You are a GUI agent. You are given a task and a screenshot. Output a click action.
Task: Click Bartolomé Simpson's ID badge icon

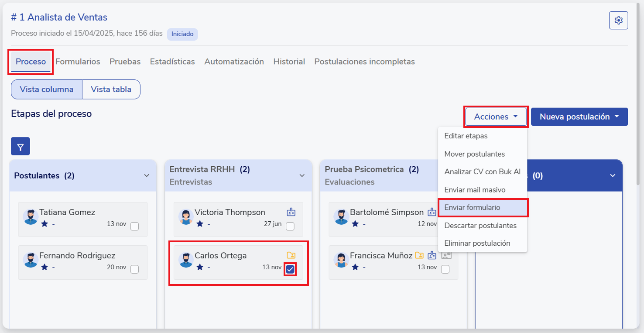point(432,212)
